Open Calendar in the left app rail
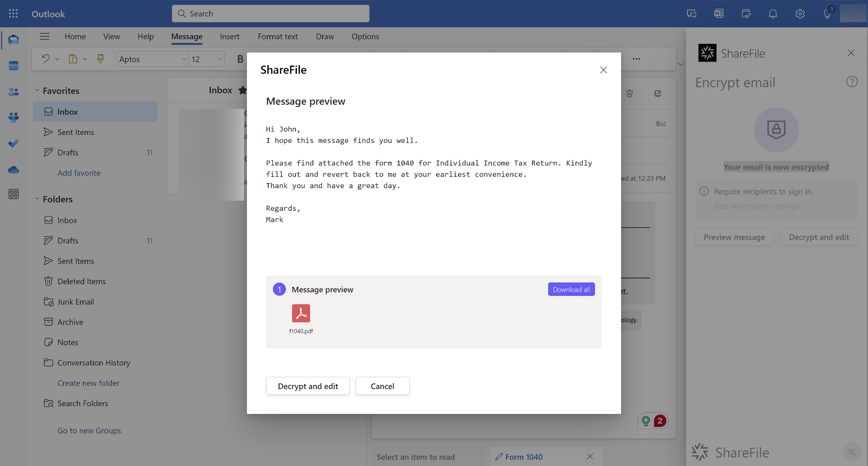This screenshot has width=868, height=466. pos(13,66)
